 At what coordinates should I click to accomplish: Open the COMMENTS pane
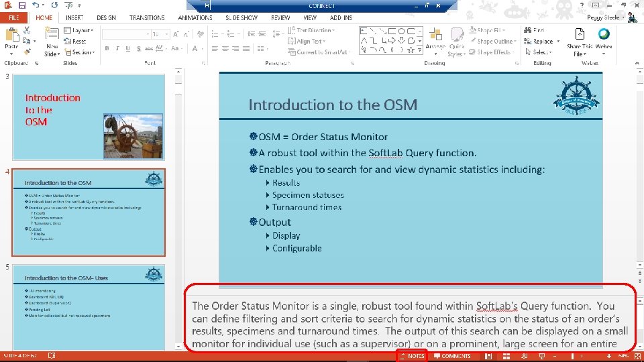[452, 356]
